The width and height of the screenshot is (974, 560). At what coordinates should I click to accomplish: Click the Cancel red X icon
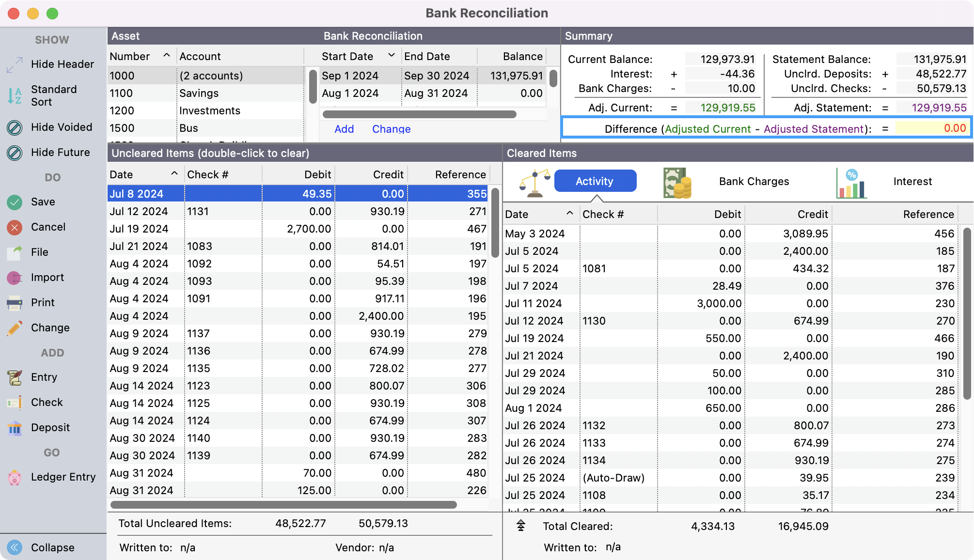15,227
